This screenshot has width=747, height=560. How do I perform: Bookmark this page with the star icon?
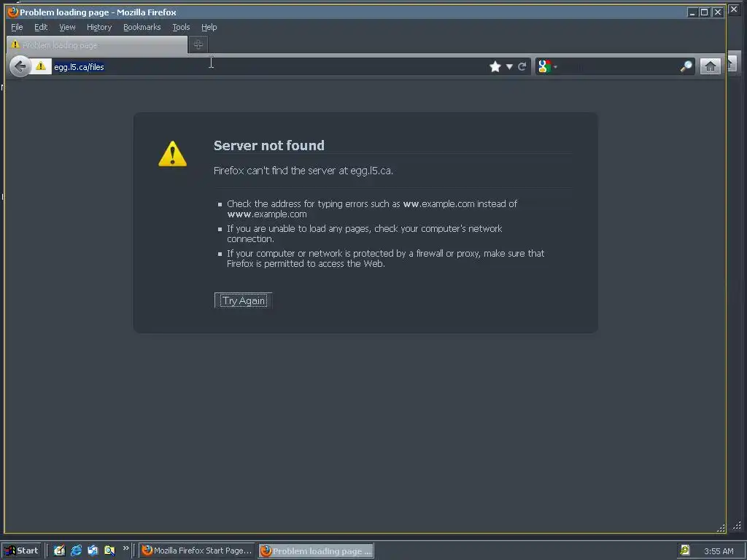[x=495, y=66]
